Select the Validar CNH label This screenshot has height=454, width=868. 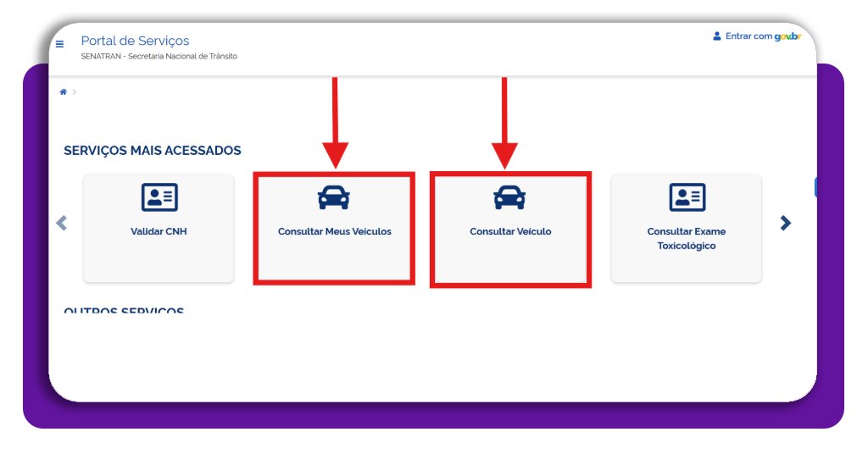(159, 231)
